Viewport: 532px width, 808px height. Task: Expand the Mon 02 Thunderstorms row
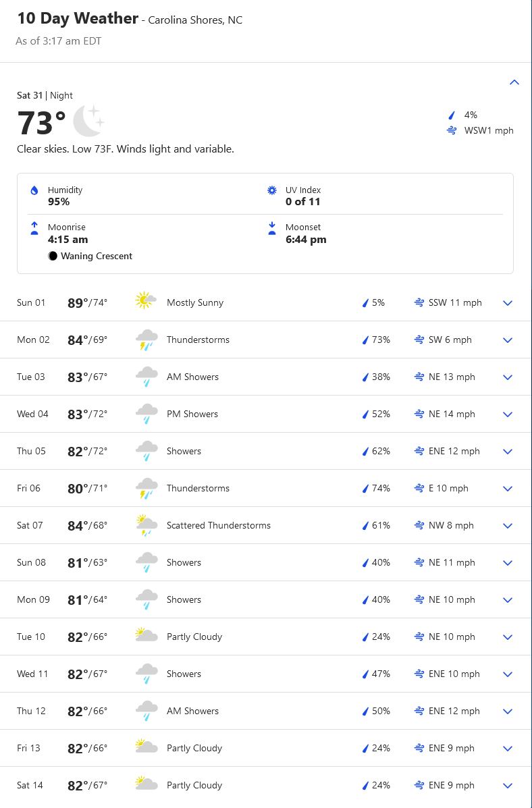(508, 340)
